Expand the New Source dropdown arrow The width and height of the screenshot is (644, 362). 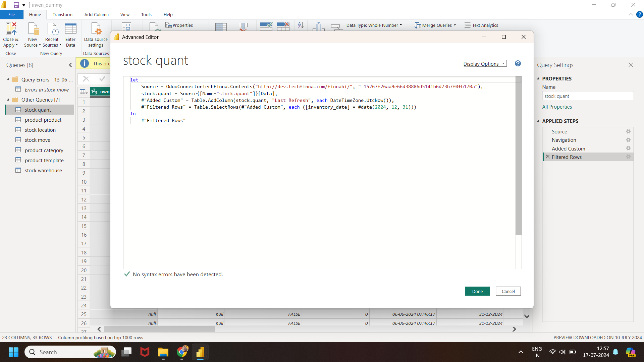pyautogui.click(x=40, y=45)
